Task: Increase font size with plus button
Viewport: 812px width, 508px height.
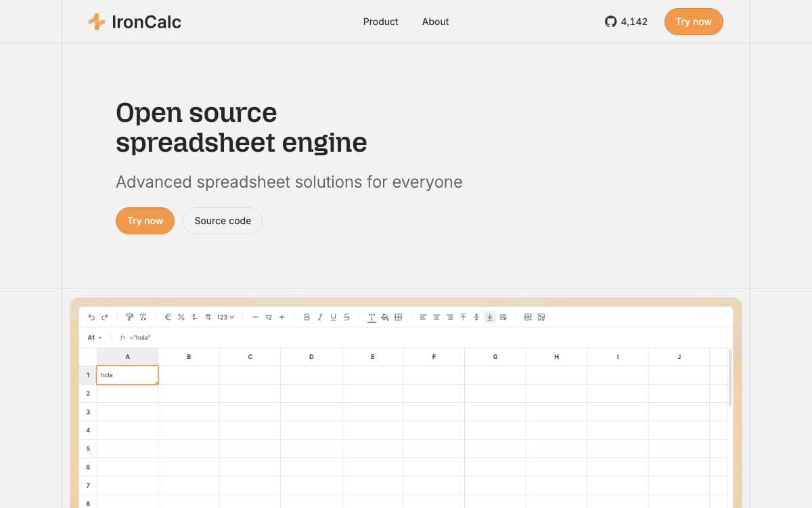Action: (281, 317)
